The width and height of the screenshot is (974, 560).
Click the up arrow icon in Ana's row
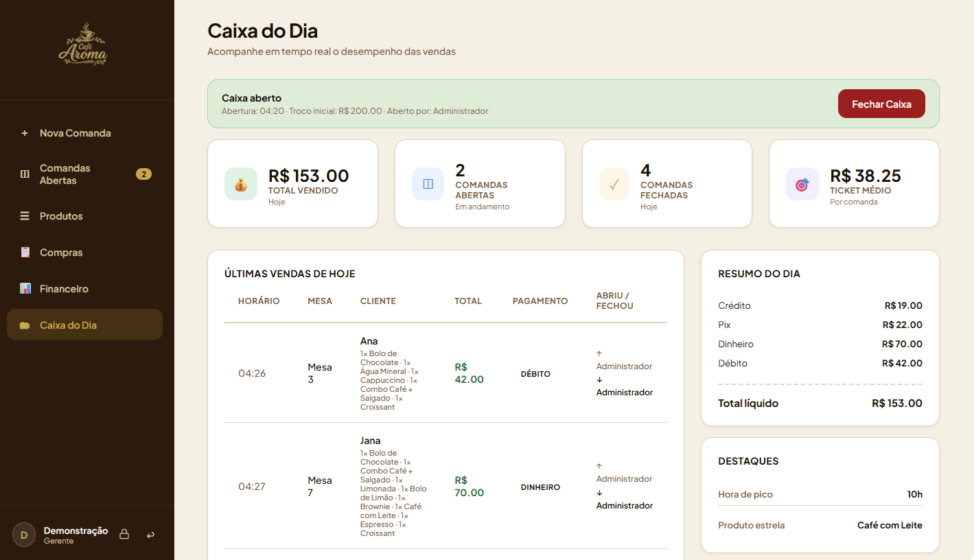pyautogui.click(x=599, y=354)
